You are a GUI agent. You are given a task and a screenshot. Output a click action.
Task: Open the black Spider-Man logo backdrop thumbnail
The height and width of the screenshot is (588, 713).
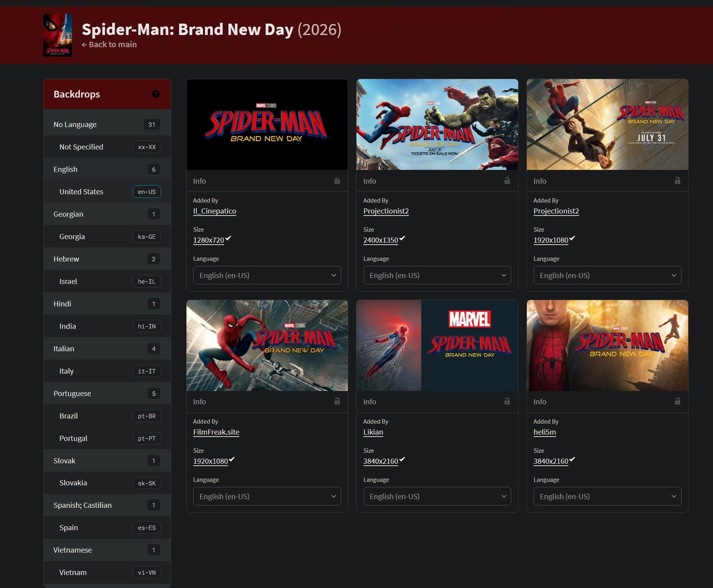(267, 125)
